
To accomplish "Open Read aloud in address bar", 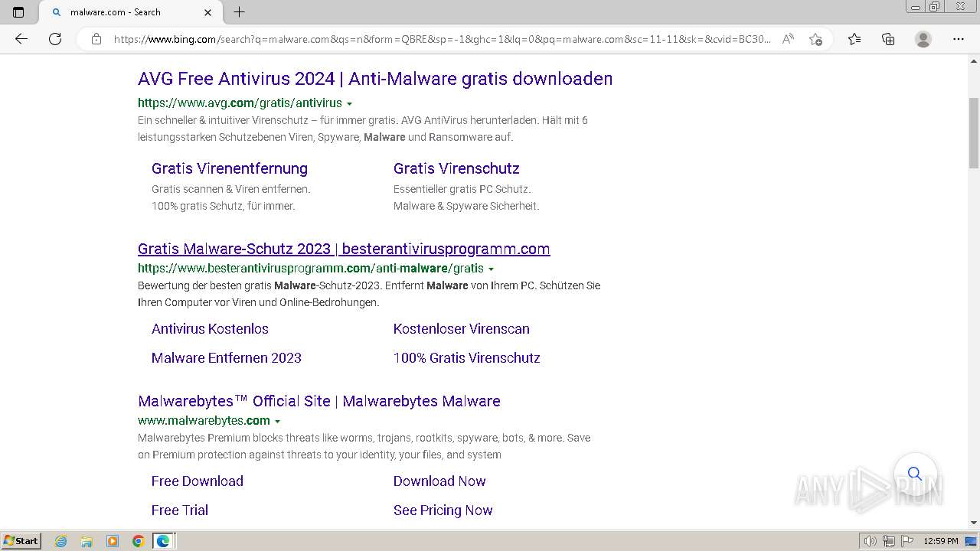I will pyautogui.click(x=788, y=39).
